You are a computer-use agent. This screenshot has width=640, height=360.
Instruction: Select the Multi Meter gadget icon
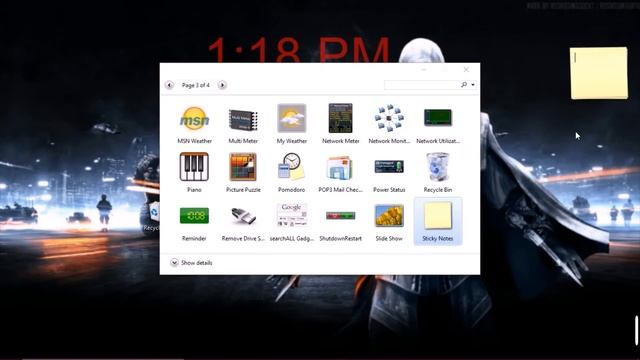243,120
